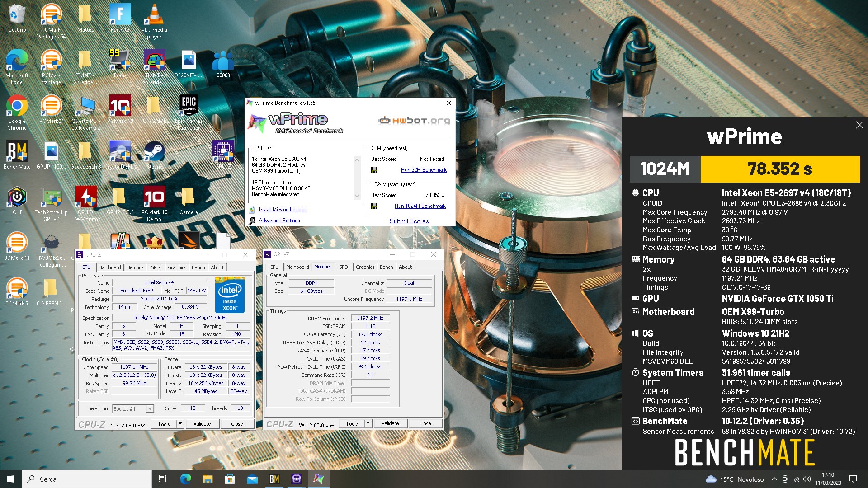
Task: Open 3DMark 11 desktop shortcut
Action: click(17, 246)
